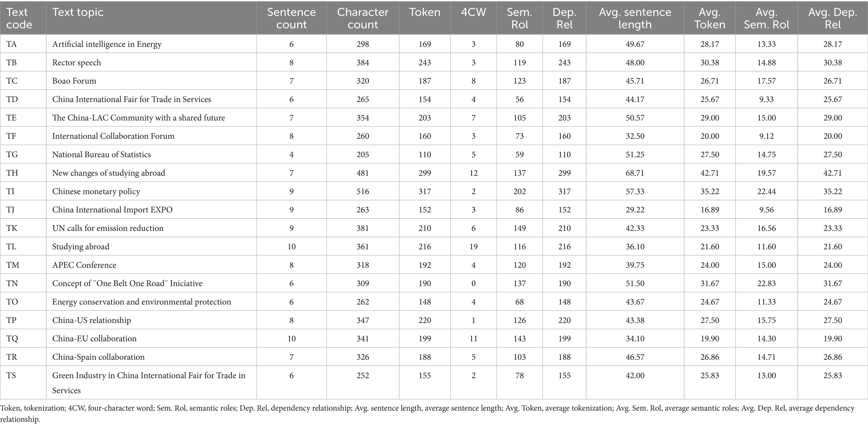Select the average sentence length value 68.71
The width and height of the screenshot is (868, 426).
tap(635, 173)
